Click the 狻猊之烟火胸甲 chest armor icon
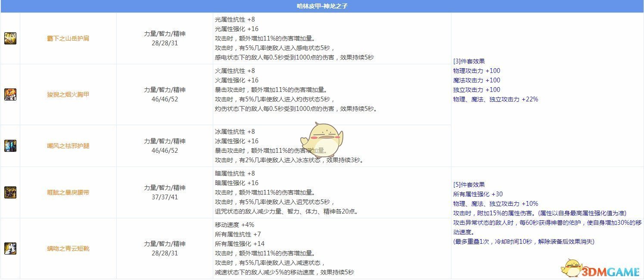 click(10, 94)
